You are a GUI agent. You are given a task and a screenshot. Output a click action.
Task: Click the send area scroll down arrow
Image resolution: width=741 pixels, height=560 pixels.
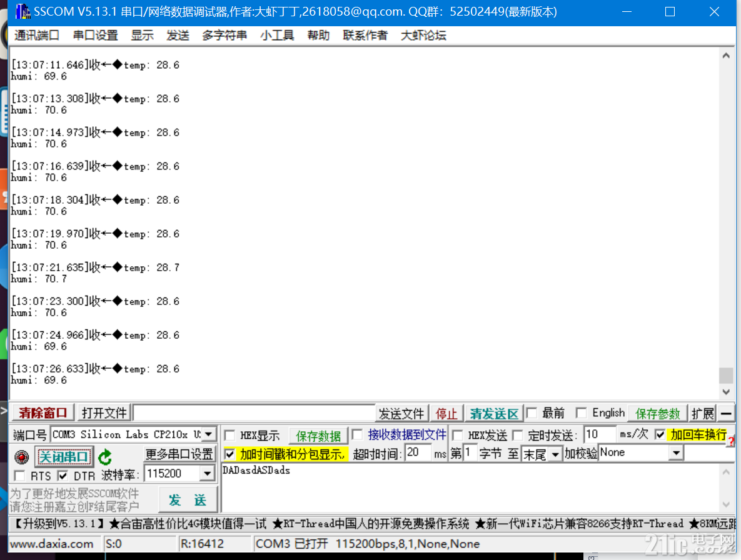726,504
